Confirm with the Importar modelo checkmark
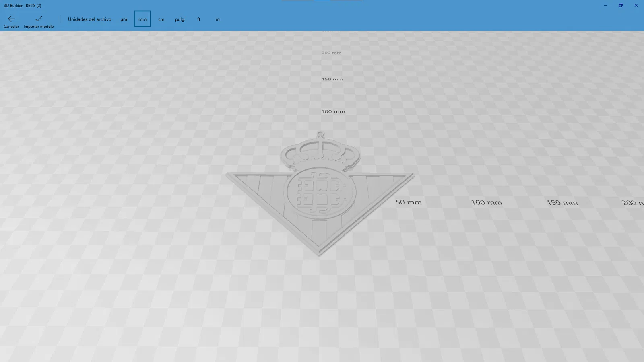 click(39, 19)
